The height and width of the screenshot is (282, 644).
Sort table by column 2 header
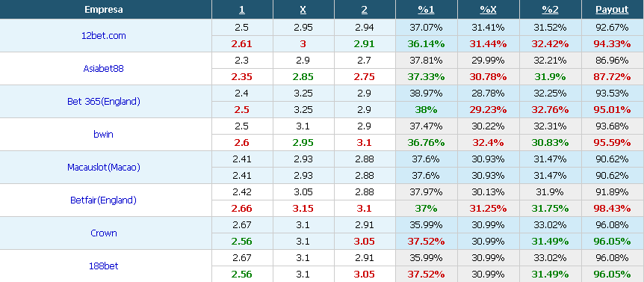coord(365,10)
